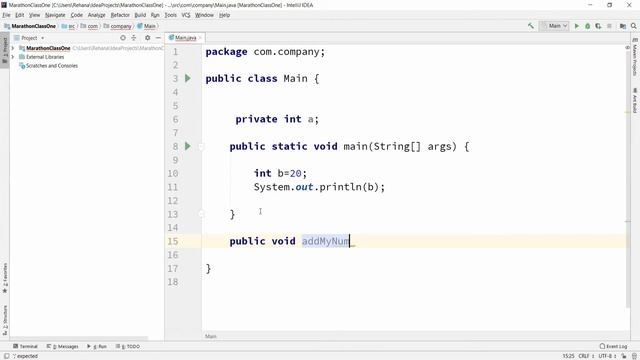Open the View menu
Image resolution: width=640 pixels, height=360 pixels.
(34, 15)
